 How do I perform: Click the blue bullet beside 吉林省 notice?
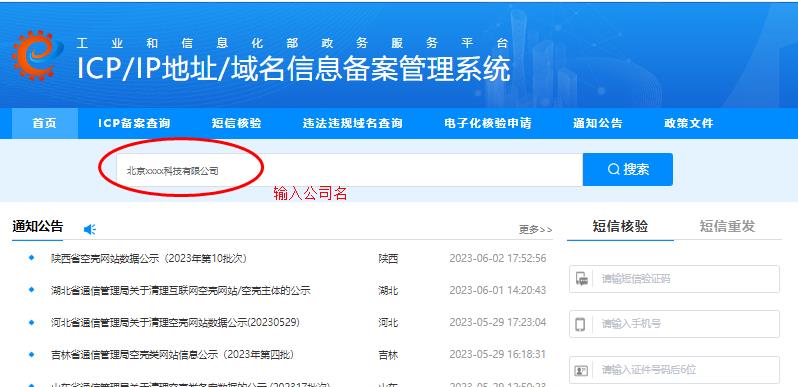tap(32, 354)
